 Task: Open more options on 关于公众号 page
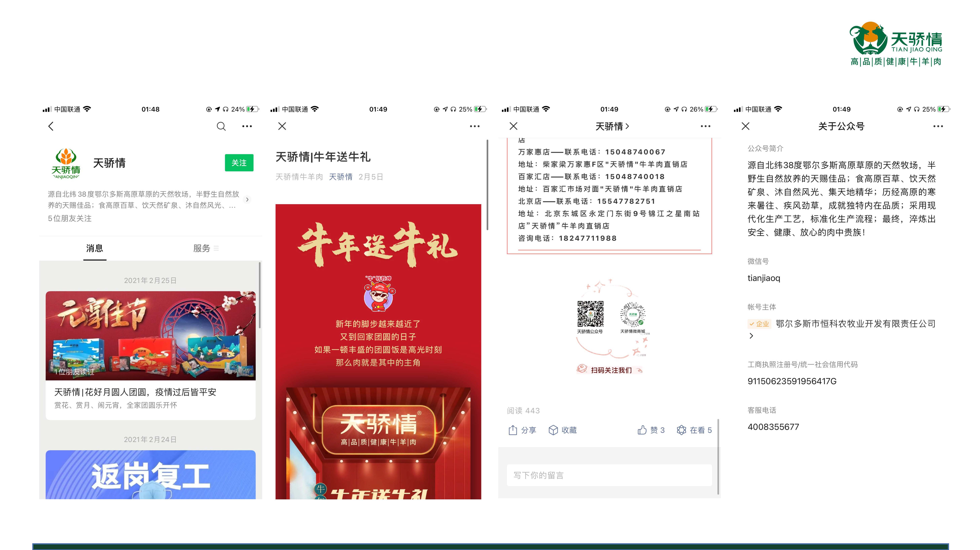click(x=938, y=126)
